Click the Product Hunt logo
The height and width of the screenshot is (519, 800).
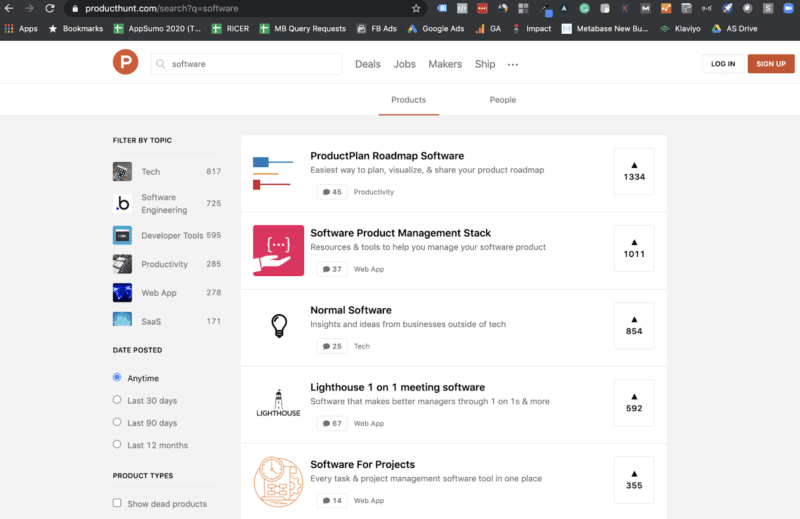point(126,62)
